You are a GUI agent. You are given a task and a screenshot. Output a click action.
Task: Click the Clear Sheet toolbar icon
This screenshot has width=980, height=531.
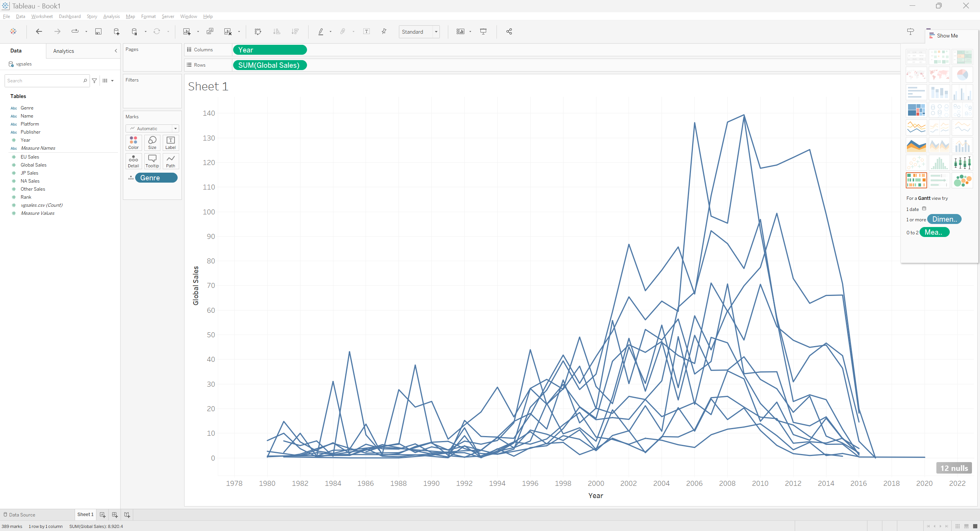pos(228,31)
